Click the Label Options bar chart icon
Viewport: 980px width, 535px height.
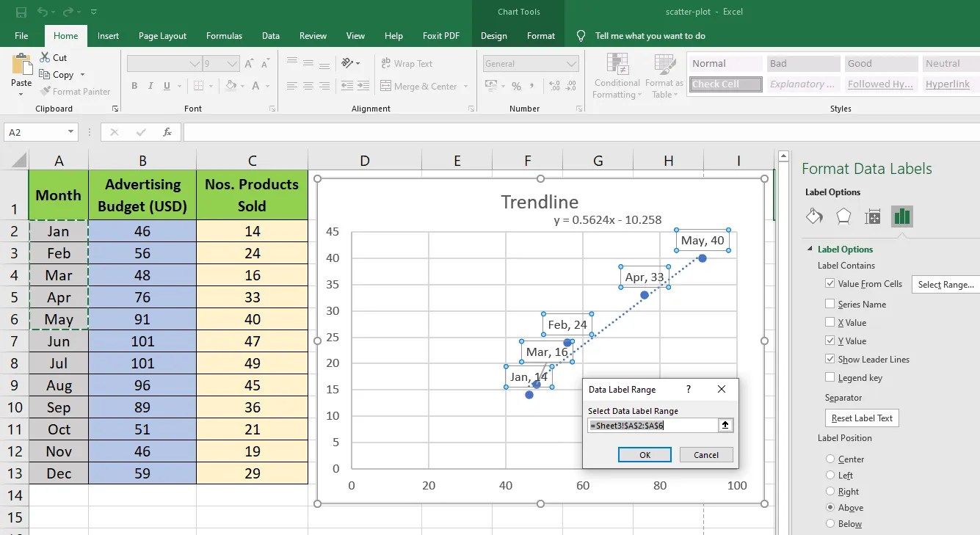point(901,216)
